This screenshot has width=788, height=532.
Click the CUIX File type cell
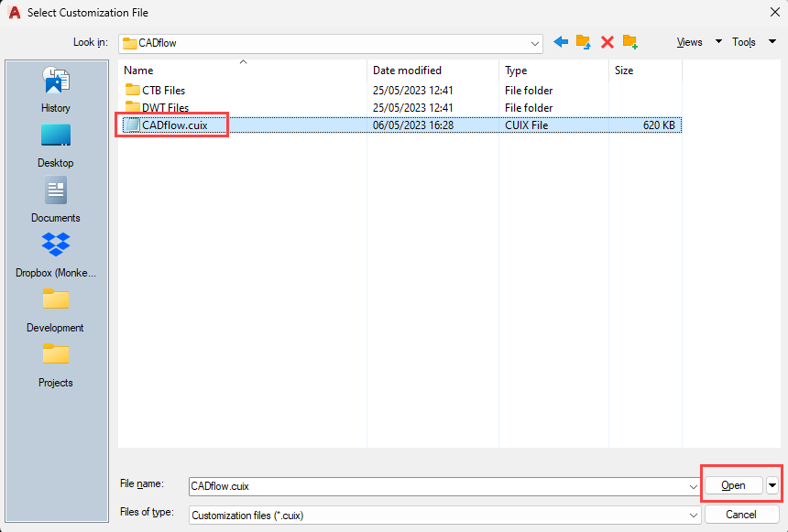tap(526, 125)
